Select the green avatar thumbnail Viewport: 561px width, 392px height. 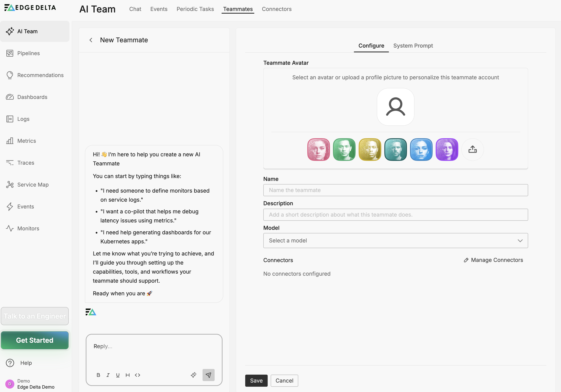pos(344,149)
